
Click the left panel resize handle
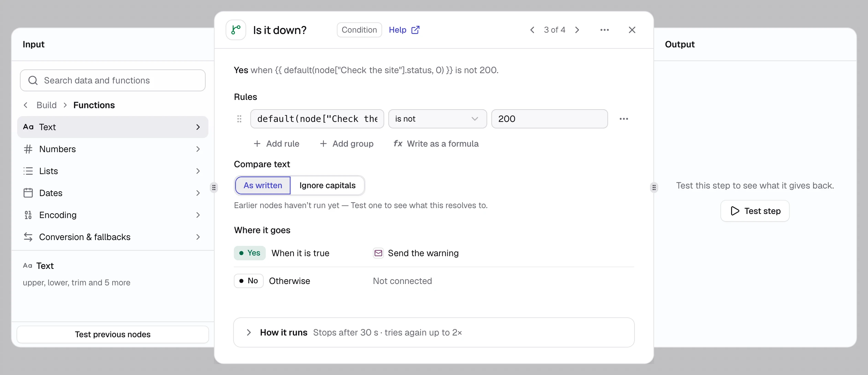click(214, 187)
